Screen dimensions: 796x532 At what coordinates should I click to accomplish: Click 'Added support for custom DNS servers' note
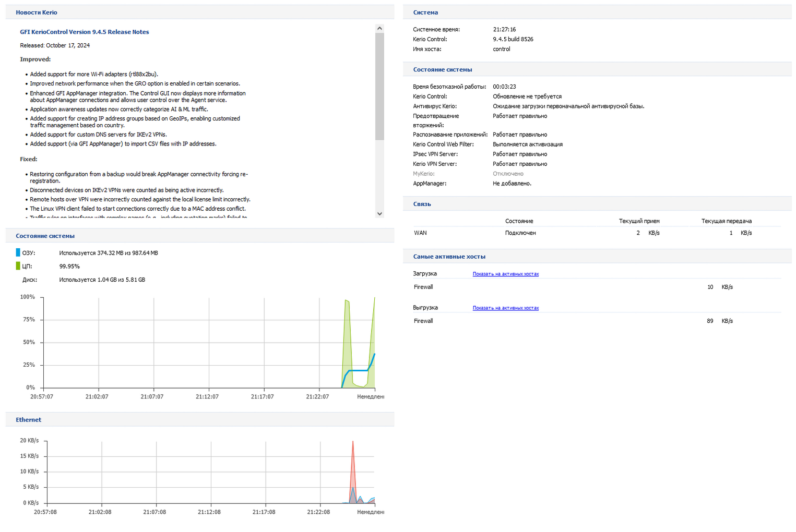(x=98, y=135)
